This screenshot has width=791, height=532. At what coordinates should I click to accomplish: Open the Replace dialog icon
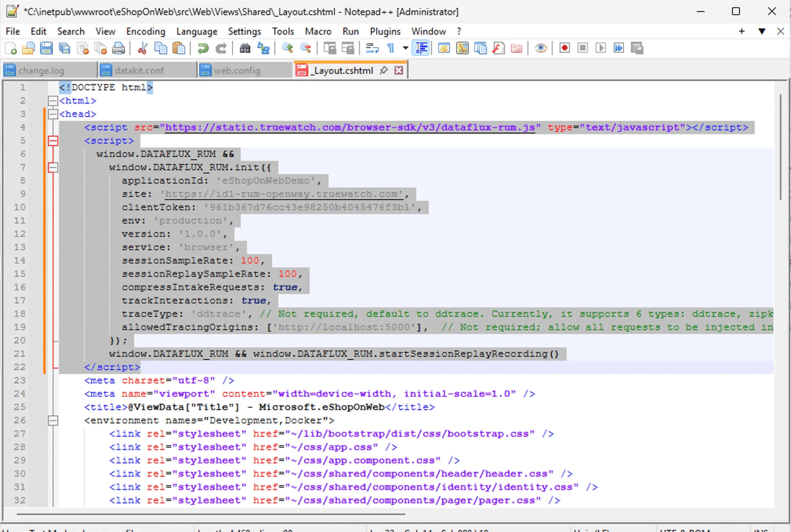pos(263,49)
